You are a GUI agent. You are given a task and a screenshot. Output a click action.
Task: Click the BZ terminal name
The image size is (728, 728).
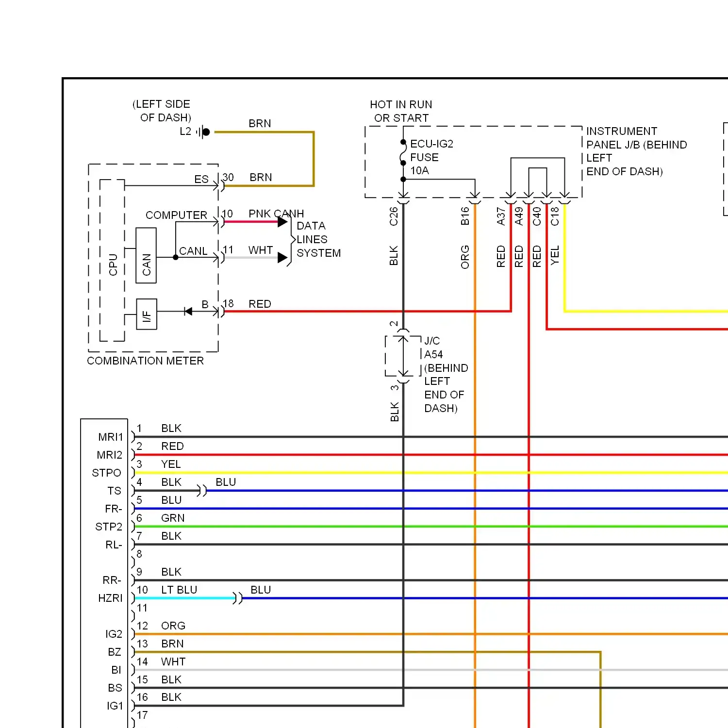click(x=115, y=652)
